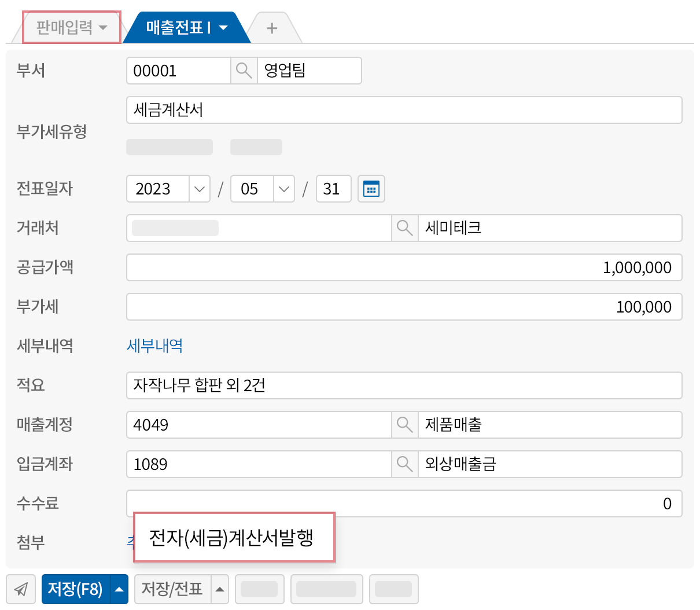Open the 매출계정 account lookup icon
700x610 pixels.
pos(404,424)
